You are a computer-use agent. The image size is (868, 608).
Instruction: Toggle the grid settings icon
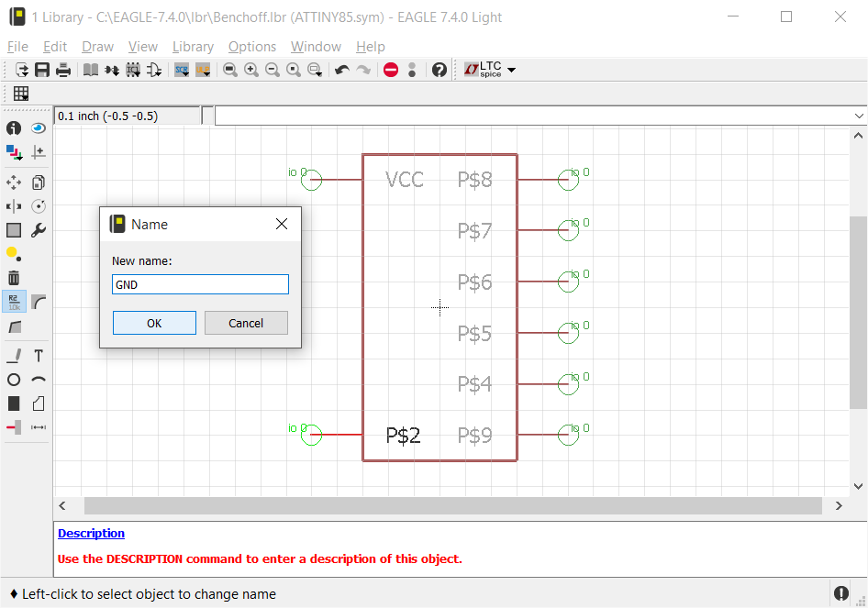(21, 94)
